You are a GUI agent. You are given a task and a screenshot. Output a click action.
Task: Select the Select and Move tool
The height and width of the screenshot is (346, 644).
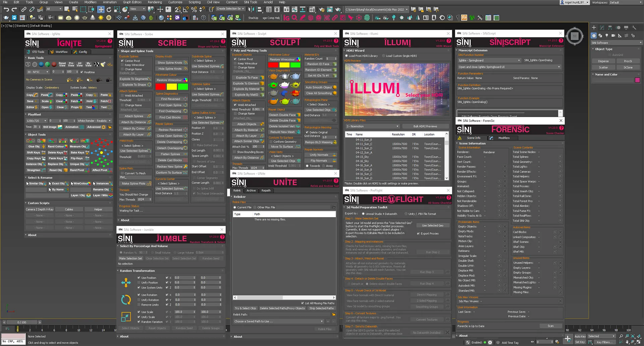[x=101, y=9]
